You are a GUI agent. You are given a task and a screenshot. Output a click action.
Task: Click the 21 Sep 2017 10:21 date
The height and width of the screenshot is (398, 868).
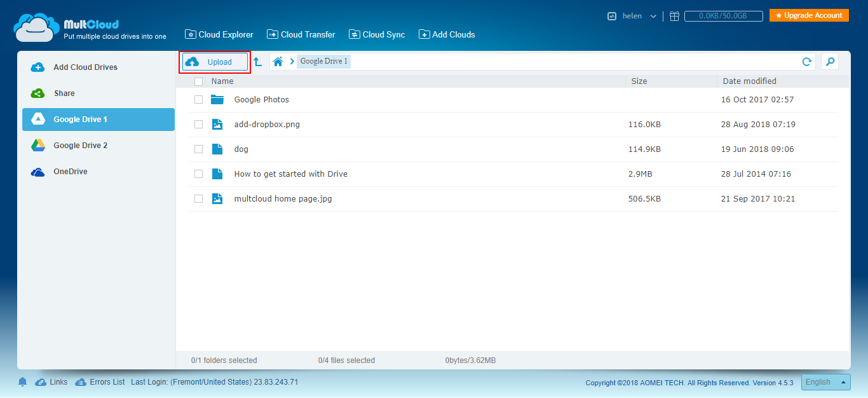[x=758, y=198]
